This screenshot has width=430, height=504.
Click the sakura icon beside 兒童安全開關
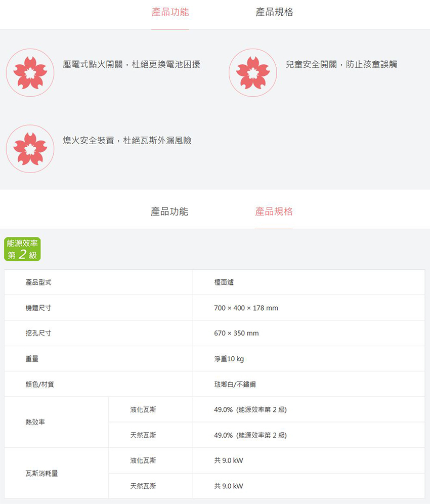tap(253, 72)
